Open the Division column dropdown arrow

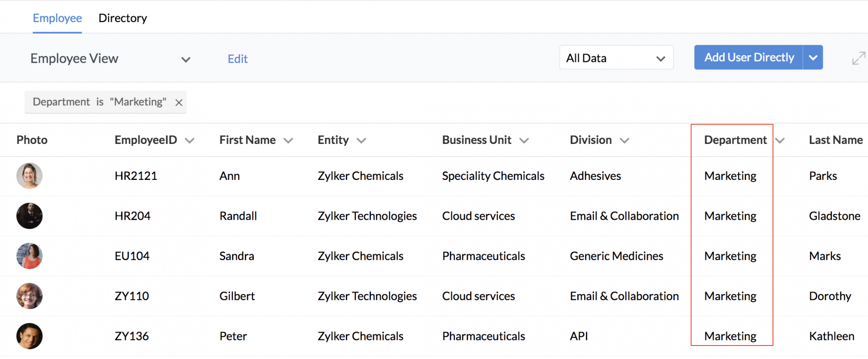[x=624, y=140]
